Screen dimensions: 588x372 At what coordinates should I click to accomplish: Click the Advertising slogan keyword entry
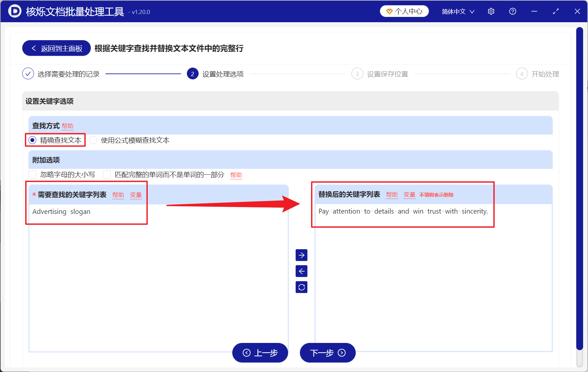pos(61,211)
